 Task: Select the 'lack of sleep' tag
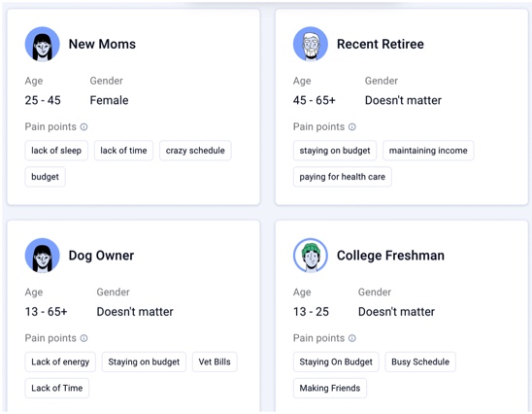click(56, 151)
